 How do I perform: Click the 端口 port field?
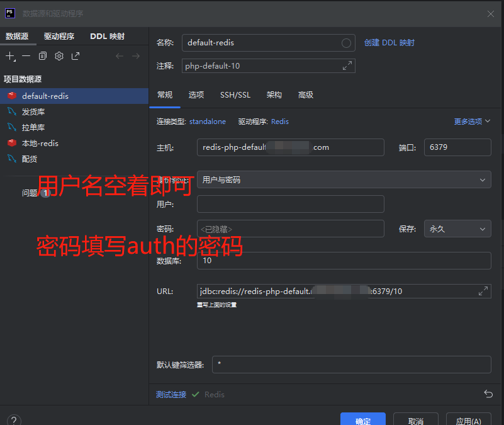(457, 147)
